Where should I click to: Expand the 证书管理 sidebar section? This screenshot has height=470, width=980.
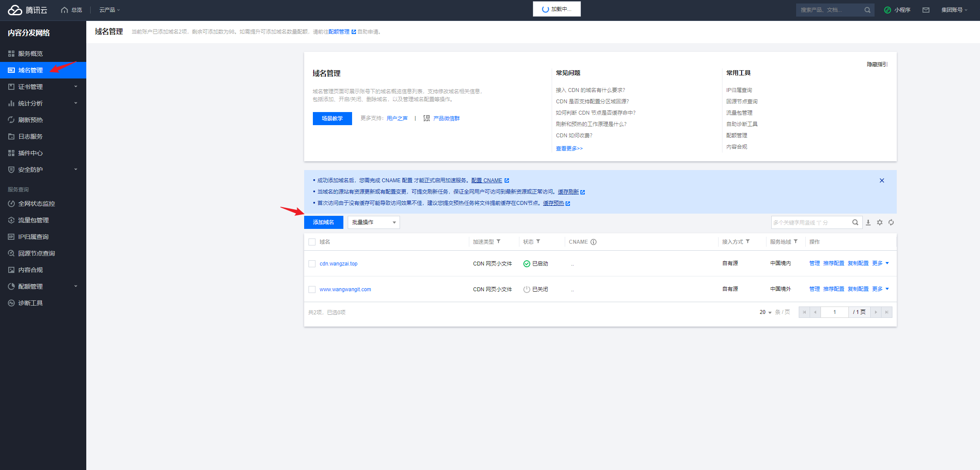click(43, 87)
